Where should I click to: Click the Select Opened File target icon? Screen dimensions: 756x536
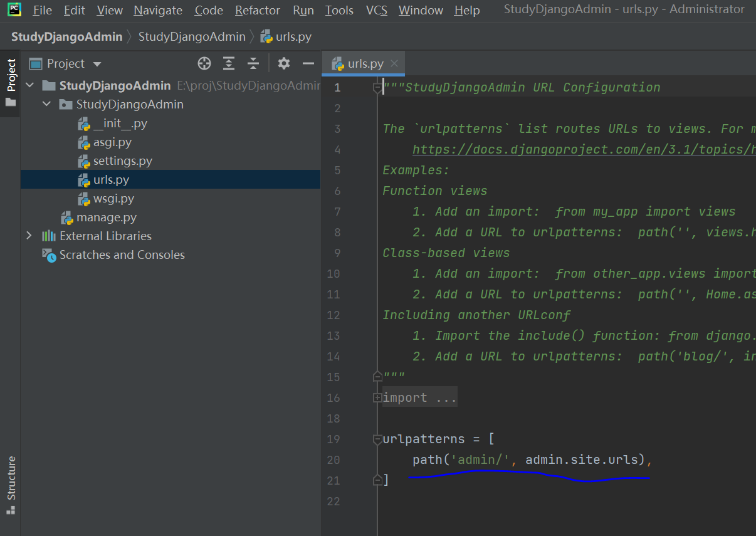click(204, 63)
